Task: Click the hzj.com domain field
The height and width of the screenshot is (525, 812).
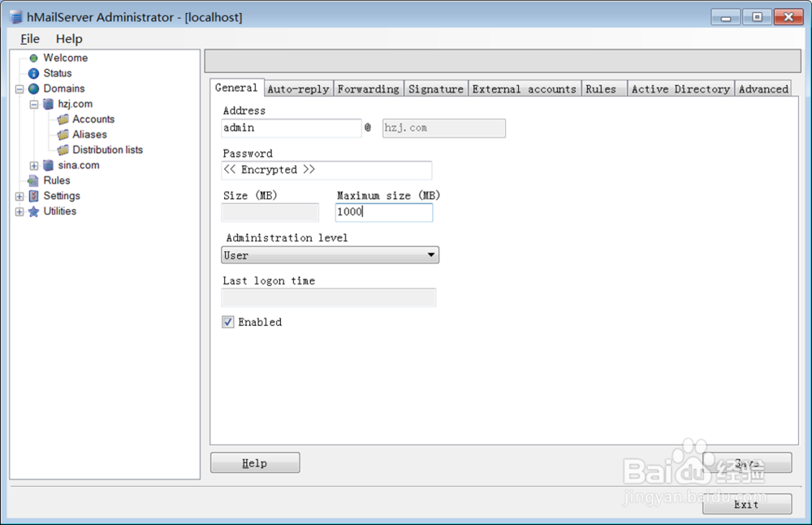Action: (x=444, y=128)
